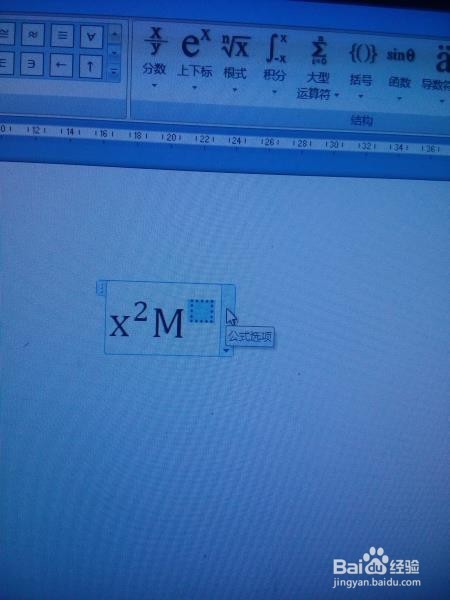
Task: Open the 大型运算符 large operator menu
Action: [318, 68]
